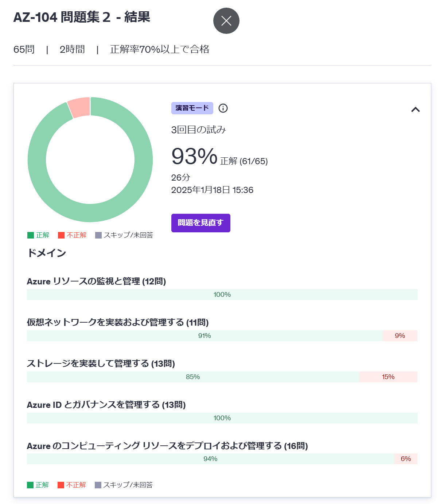Click heading Azure リソースの監視と管理 (12問)
Image resolution: width=440 pixels, height=504 pixels.
point(97,281)
